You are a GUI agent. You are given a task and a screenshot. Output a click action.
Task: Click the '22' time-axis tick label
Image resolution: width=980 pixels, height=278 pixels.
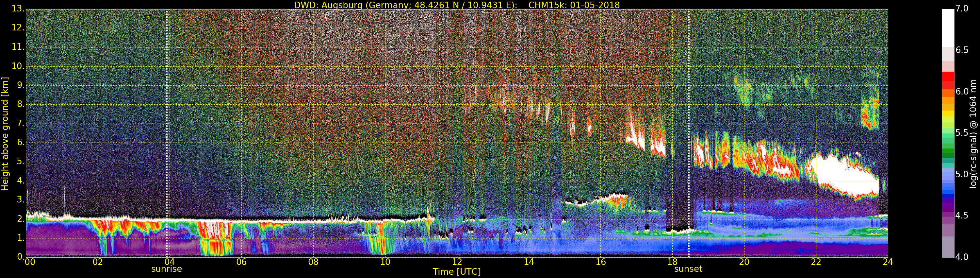(x=816, y=262)
